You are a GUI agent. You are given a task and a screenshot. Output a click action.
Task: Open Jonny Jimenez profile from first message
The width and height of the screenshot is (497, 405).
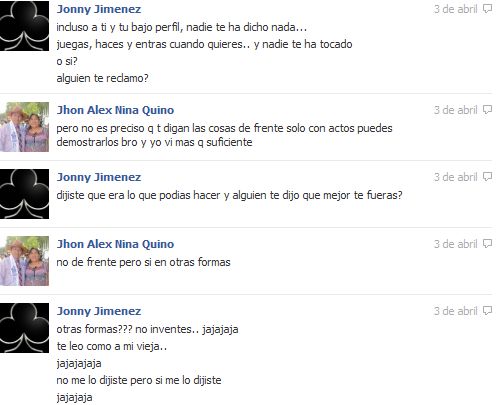[99, 9]
